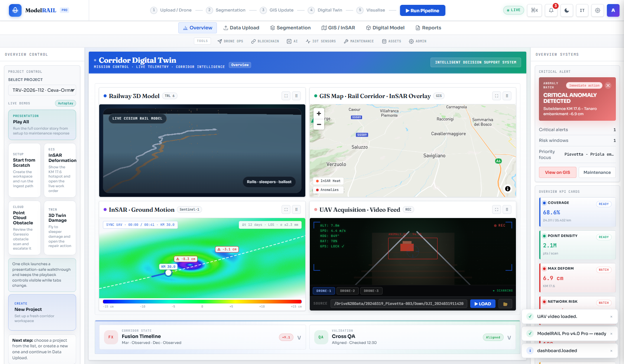The width and height of the screenshot is (624, 364).
Task: Click View on GIS in the critical alert
Action: [x=558, y=172]
